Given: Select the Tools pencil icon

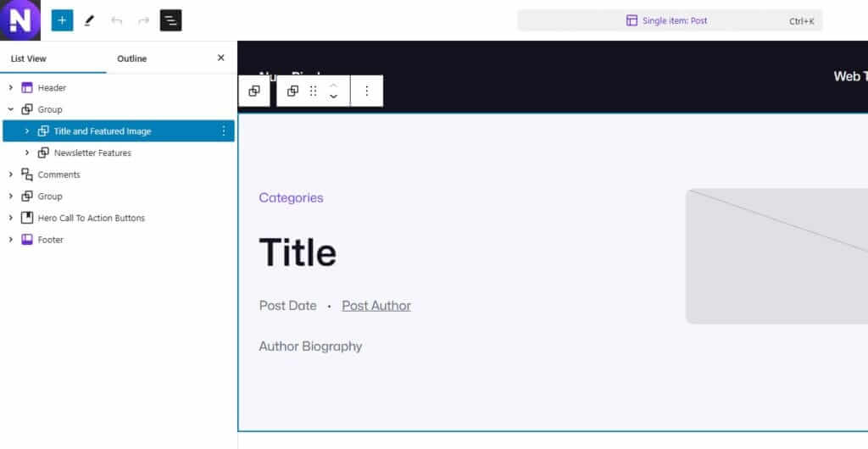Looking at the screenshot, I should 89,20.
